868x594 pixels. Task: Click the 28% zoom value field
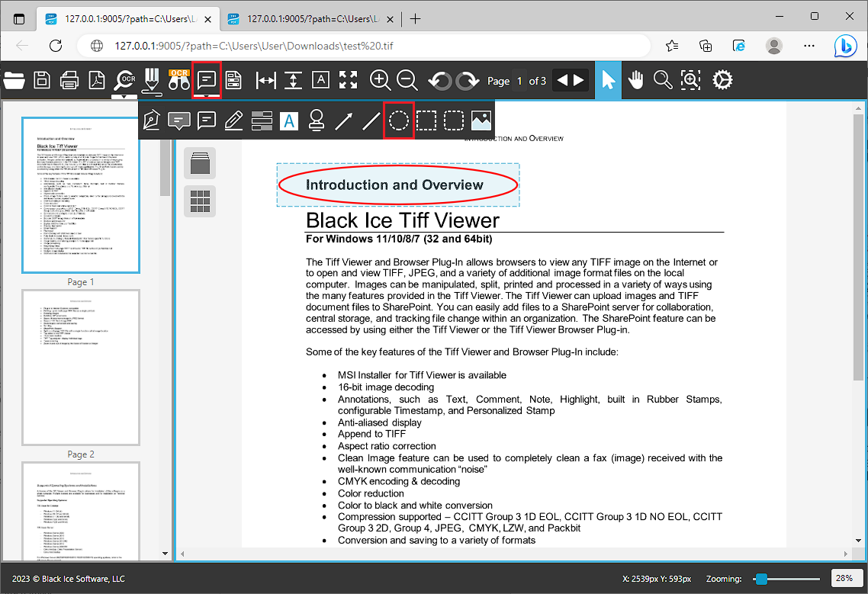(x=845, y=579)
